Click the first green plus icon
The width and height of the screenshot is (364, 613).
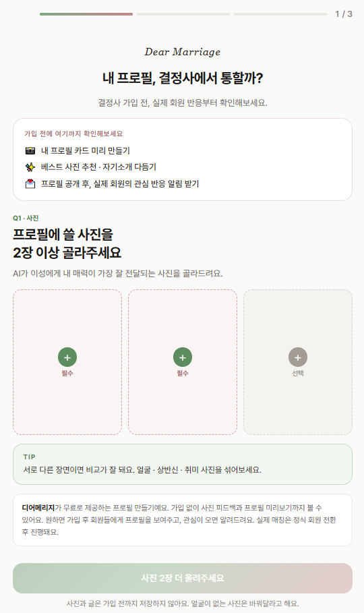pos(67,357)
